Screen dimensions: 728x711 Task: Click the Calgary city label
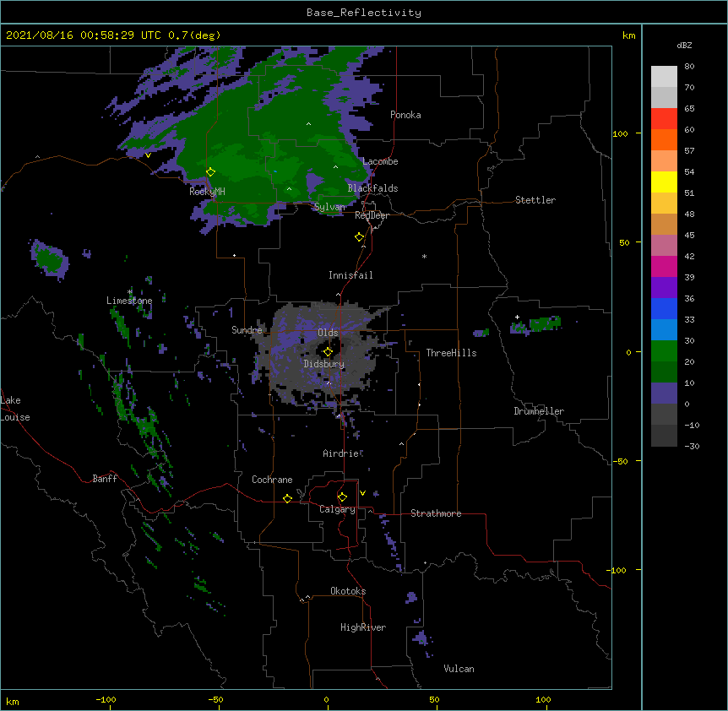[337, 509]
